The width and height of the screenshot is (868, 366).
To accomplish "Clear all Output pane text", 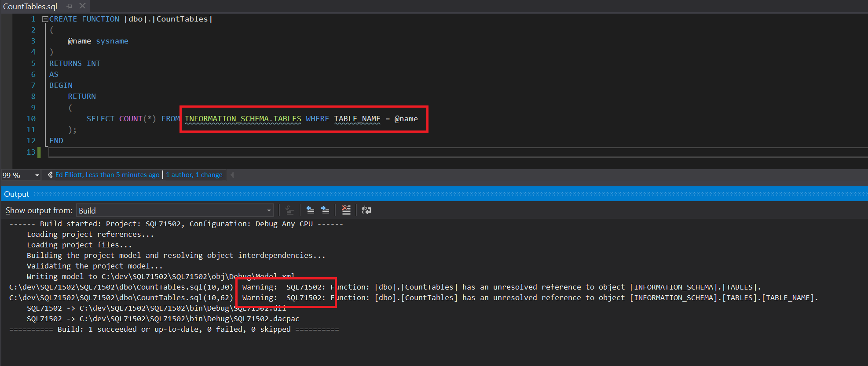I will 346,210.
